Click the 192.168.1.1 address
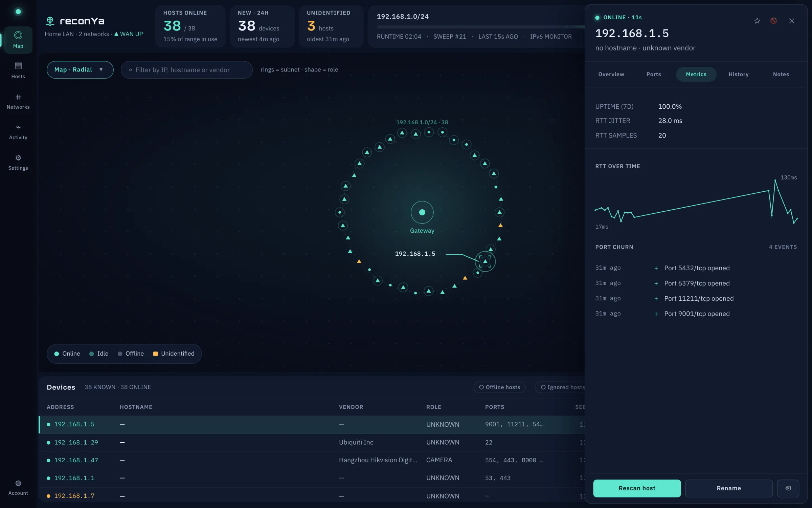The height and width of the screenshot is (508, 812). point(74,478)
